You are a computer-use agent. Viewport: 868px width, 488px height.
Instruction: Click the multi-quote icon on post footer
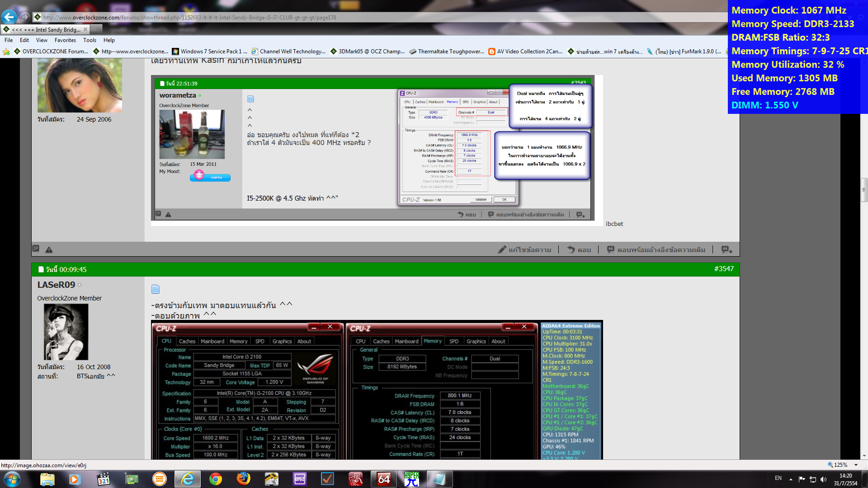pyautogui.click(x=726, y=249)
